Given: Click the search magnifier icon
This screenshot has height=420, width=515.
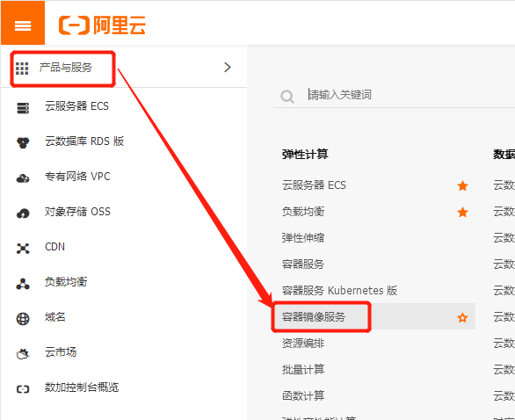Looking at the screenshot, I should (287, 97).
